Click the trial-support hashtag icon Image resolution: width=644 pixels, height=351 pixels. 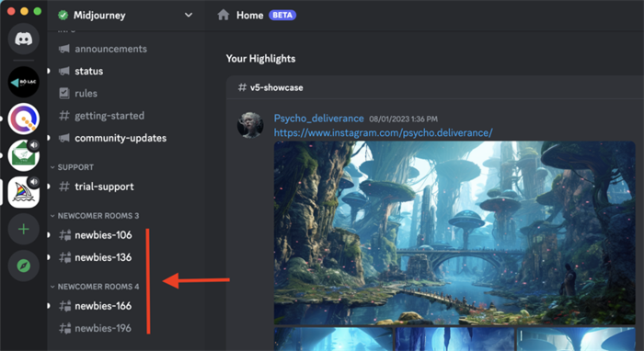point(64,187)
